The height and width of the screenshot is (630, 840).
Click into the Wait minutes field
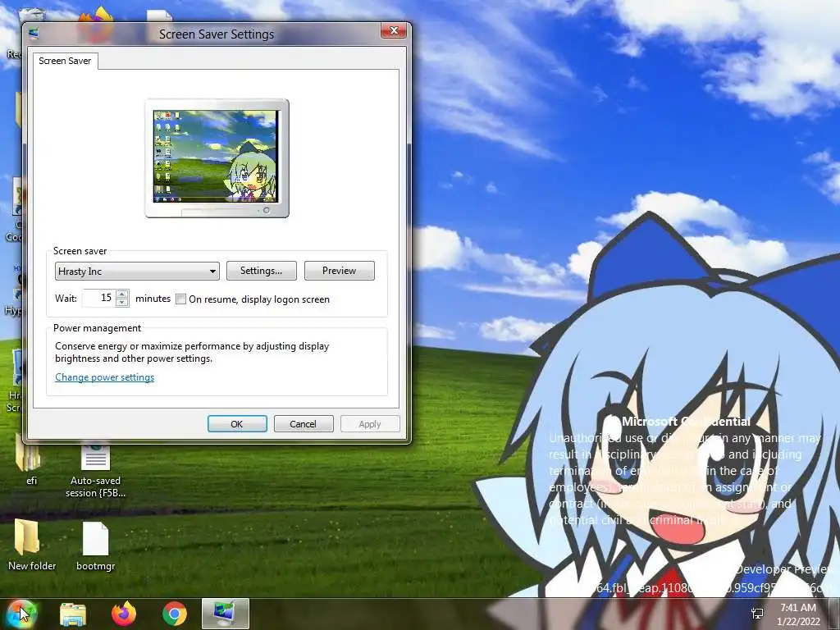pos(99,298)
